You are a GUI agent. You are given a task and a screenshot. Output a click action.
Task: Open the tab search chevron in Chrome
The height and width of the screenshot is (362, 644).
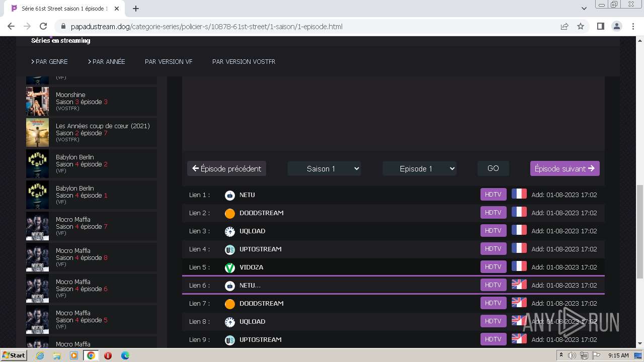coord(584,8)
